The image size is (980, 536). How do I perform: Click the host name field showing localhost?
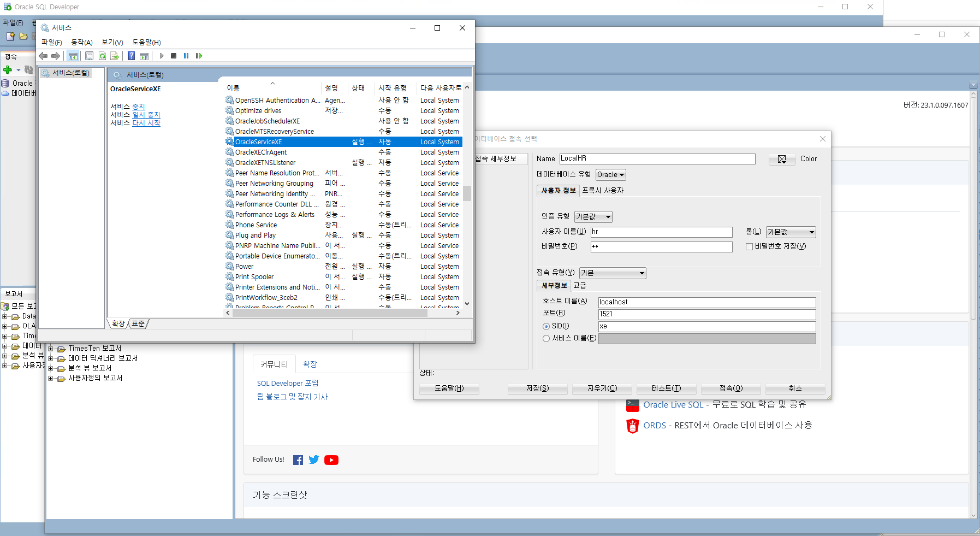(x=707, y=302)
